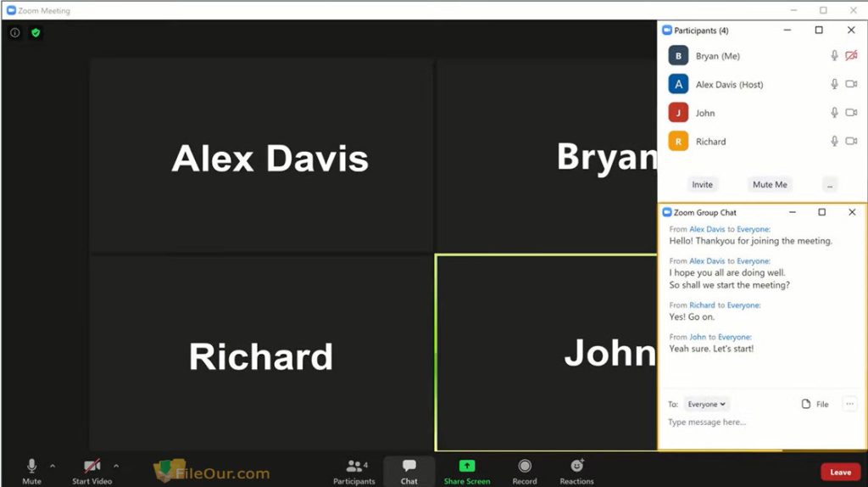This screenshot has width=868, height=487.
Task: Click the green Share Screen icon
Action: [x=467, y=466]
